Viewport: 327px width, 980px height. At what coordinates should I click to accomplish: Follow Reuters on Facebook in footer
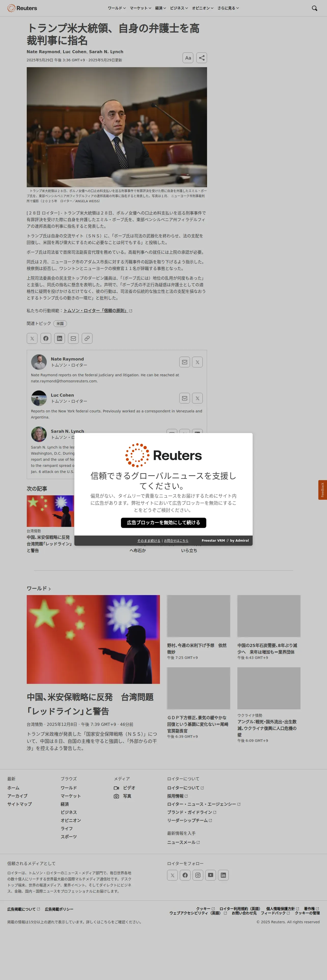[185, 875]
